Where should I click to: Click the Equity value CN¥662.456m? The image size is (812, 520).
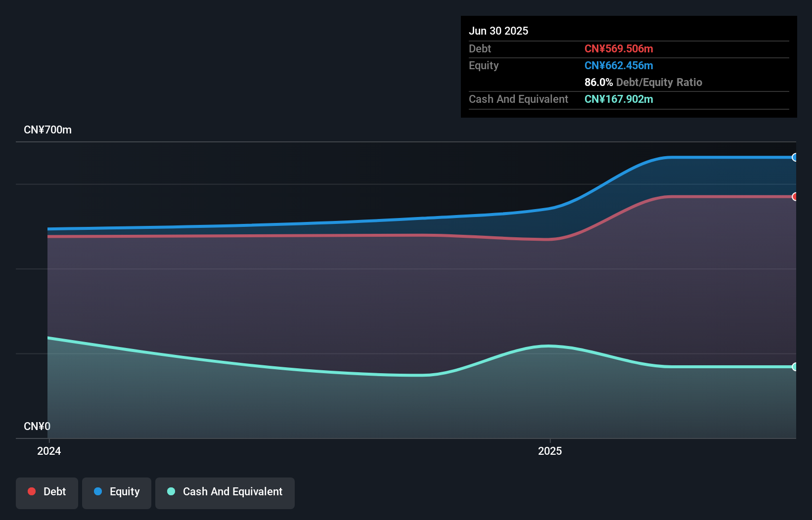coord(619,65)
